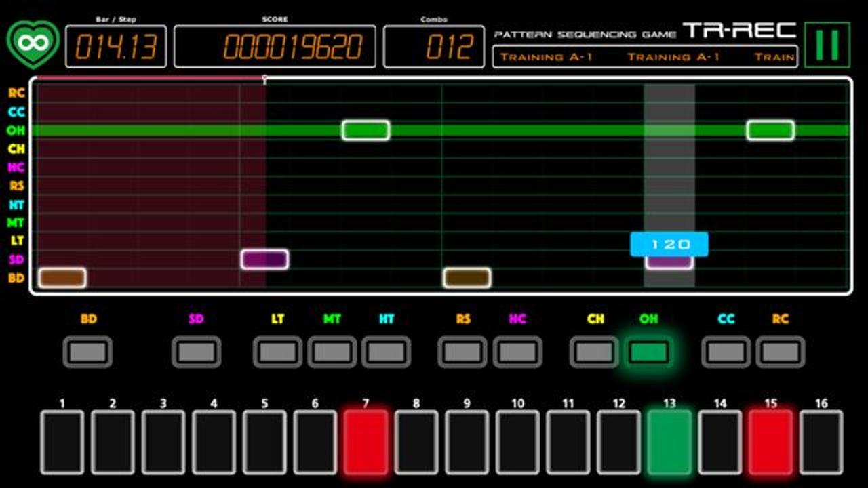Tap step pad 9
868x488 pixels.
467,442
